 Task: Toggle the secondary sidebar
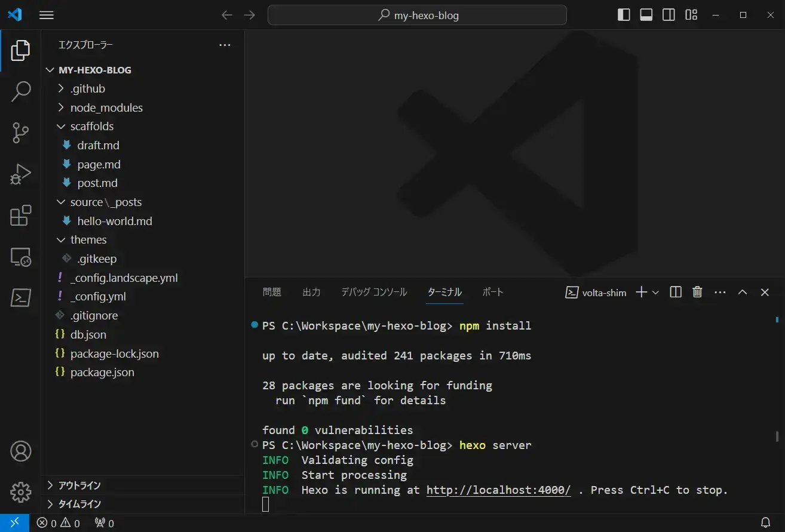(x=669, y=14)
